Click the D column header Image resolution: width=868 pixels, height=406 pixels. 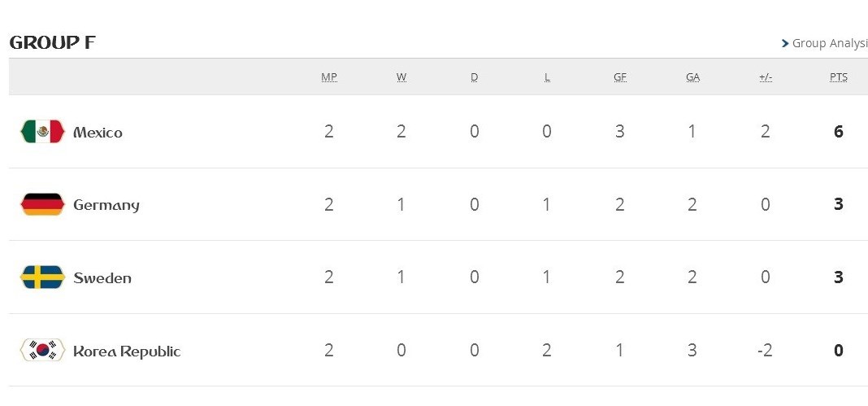[x=475, y=77]
